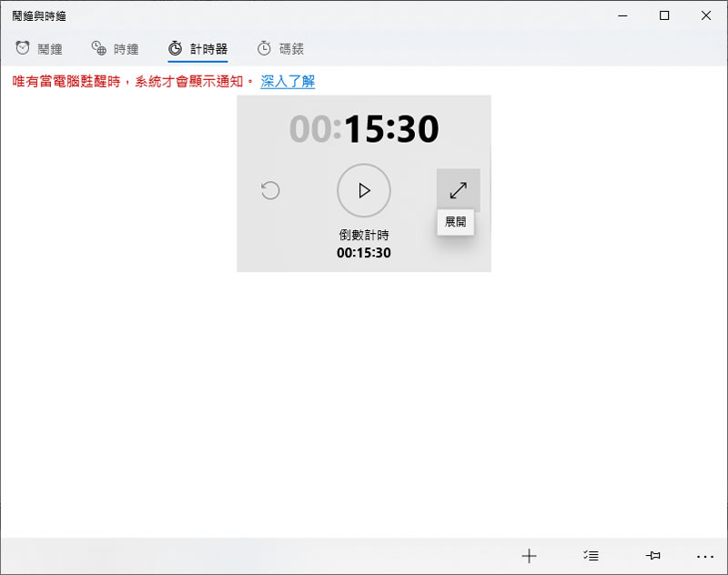The height and width of the screenshot is (575, 728).
Task: Minimize the 鬧鐘與時鐘 window
Action: click(623, 15)
